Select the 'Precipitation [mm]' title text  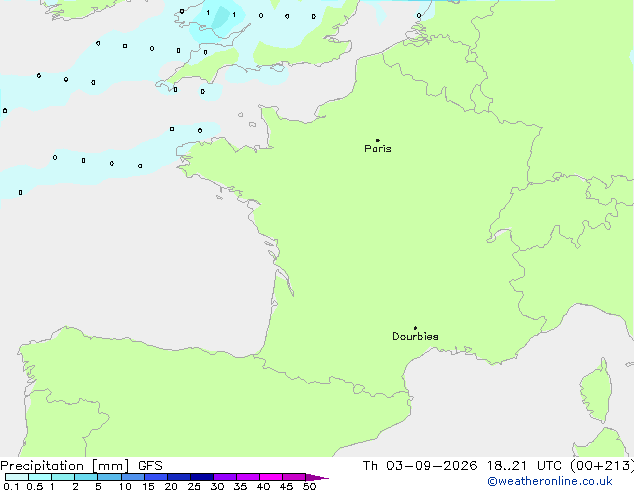tap(65, 466)
